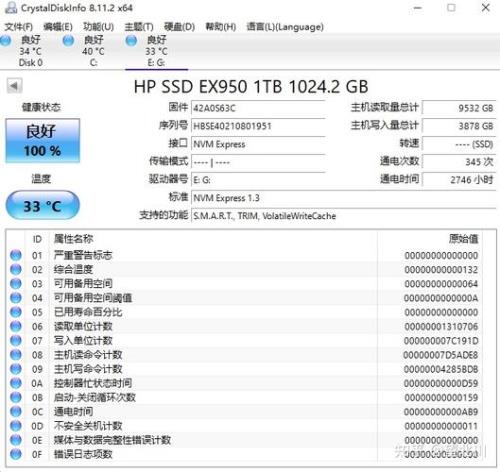Click the ID column header

tap(37, 239)
